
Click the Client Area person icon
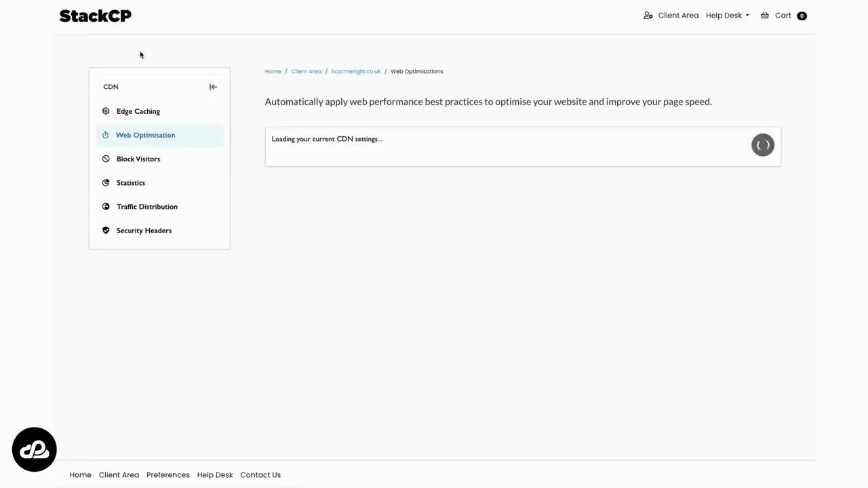click(x=648, y=15)
